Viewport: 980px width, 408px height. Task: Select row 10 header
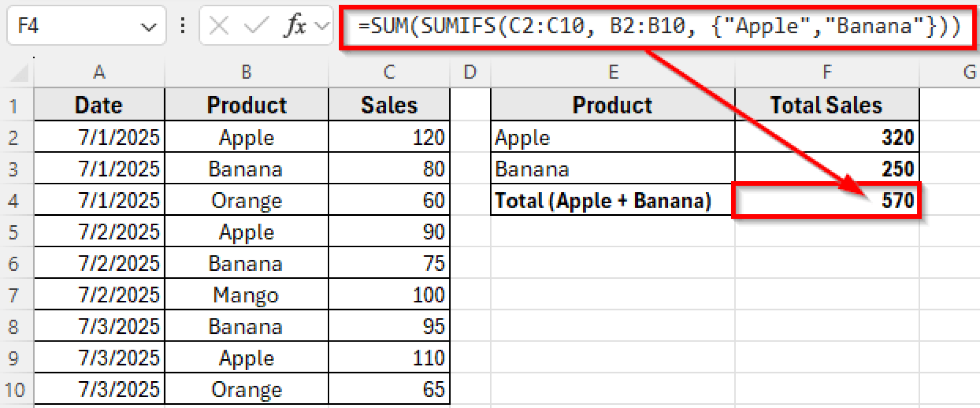tap(15, 390)
